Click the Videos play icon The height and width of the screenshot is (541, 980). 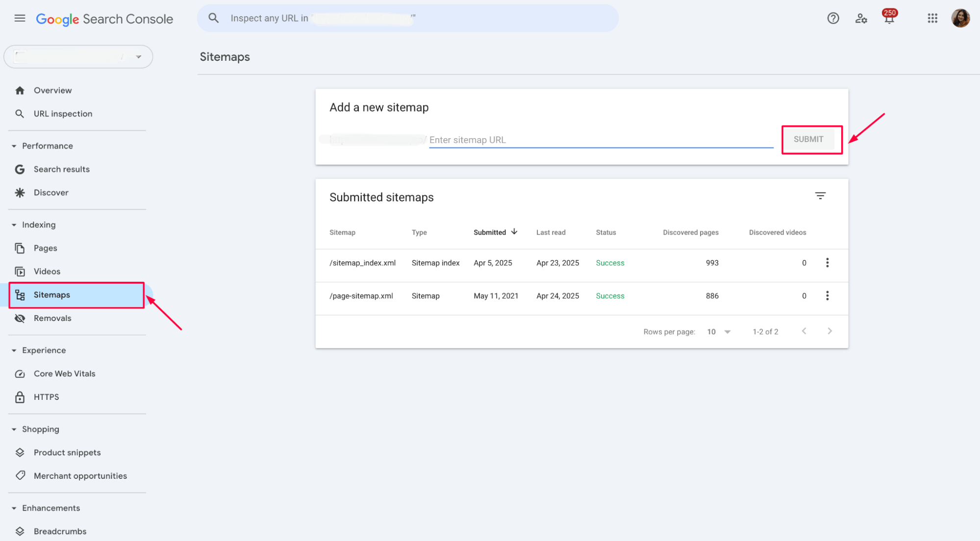click(20, 271)
